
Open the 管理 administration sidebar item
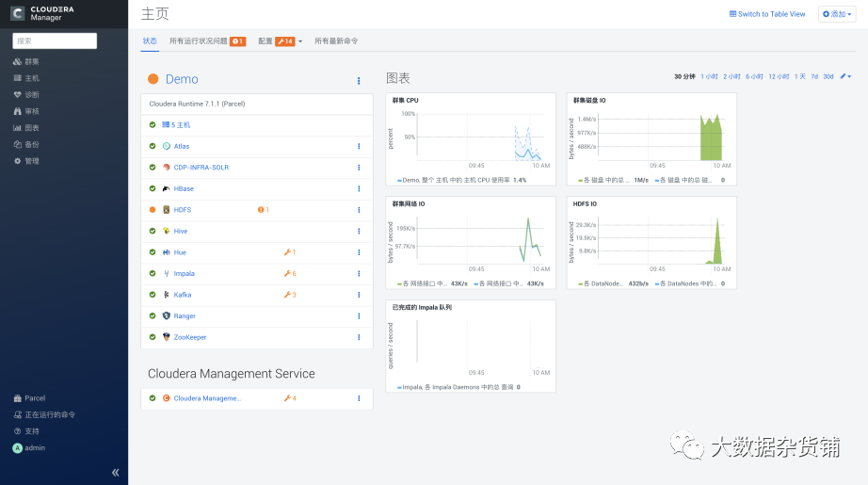(x=26, y=161)
